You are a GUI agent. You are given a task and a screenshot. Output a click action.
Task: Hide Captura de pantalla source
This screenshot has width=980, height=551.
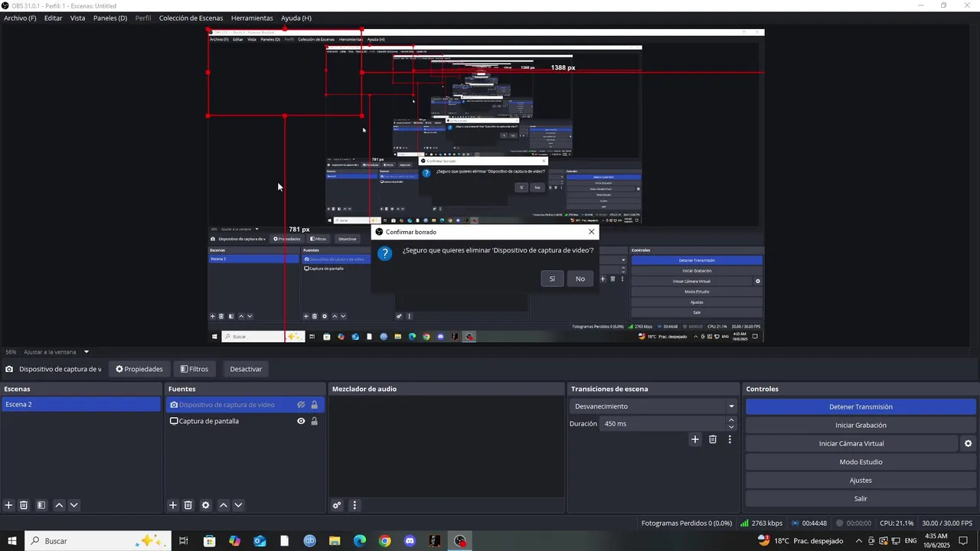coord(301,421)
